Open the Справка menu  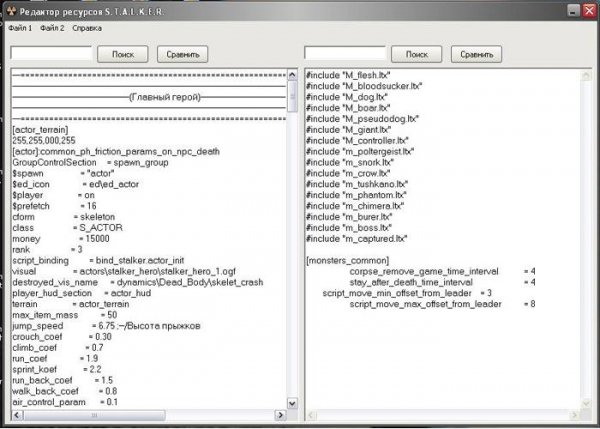pos(87,28)
